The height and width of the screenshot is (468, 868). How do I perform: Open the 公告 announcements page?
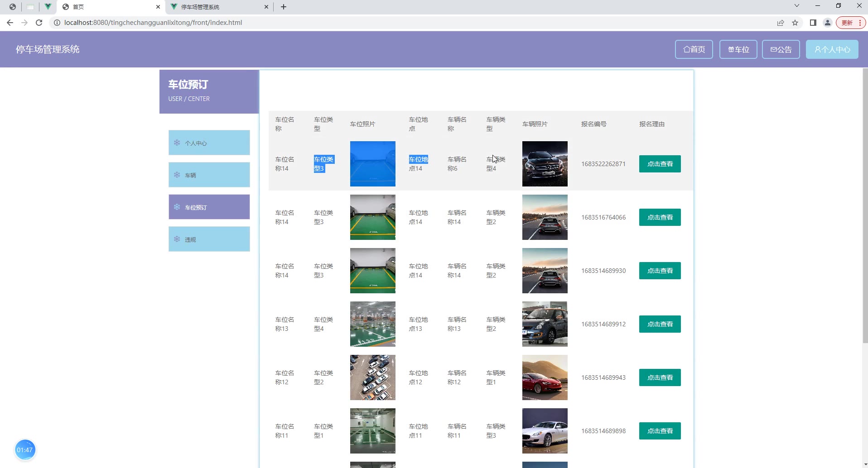[781, 49]
